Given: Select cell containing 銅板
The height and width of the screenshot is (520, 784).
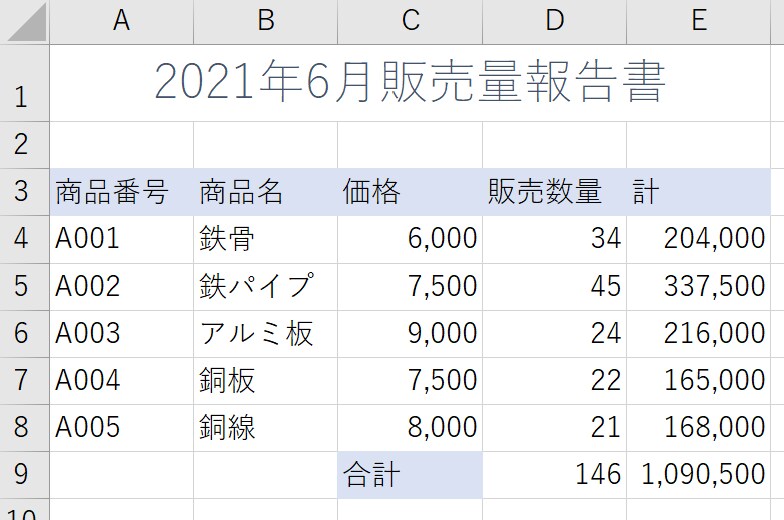Looking at the screenshot, I should pyautogui.click(x=266, y=380).
